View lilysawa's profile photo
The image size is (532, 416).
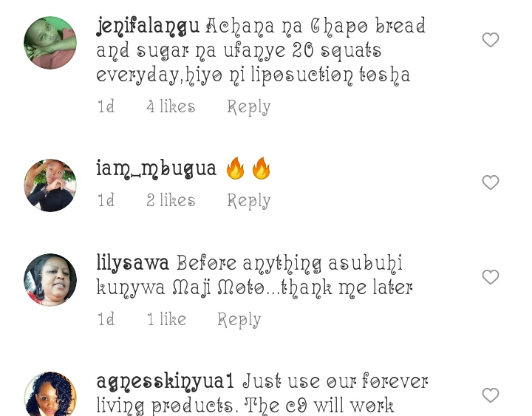point(50,280)
